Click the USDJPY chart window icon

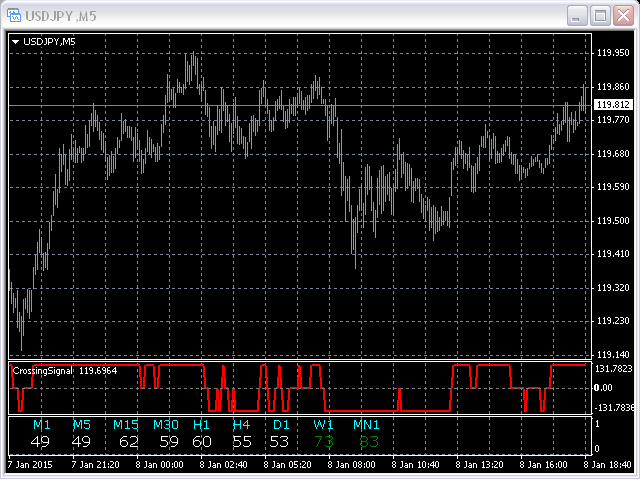(14, 16)
